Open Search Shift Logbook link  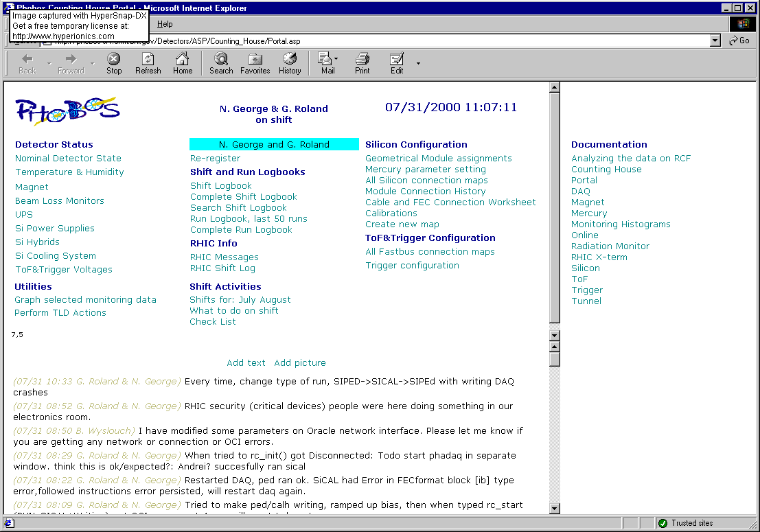point(238,208)
